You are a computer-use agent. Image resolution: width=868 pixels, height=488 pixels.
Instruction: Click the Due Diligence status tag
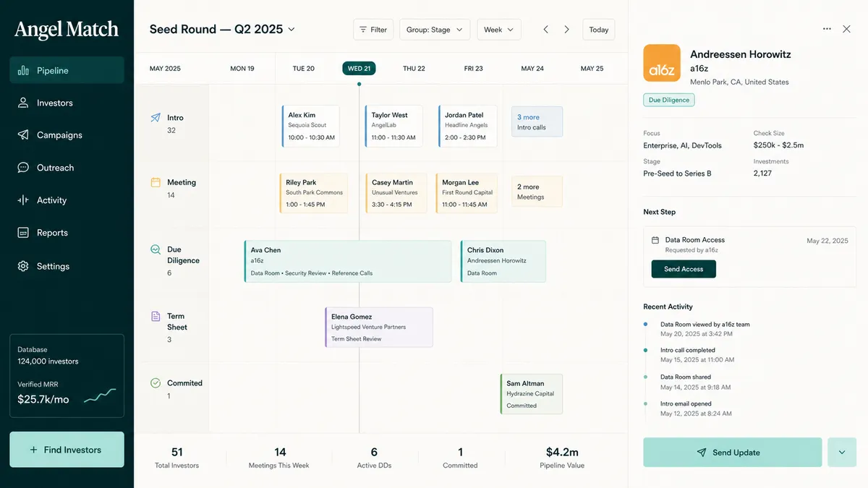[669, 100]
